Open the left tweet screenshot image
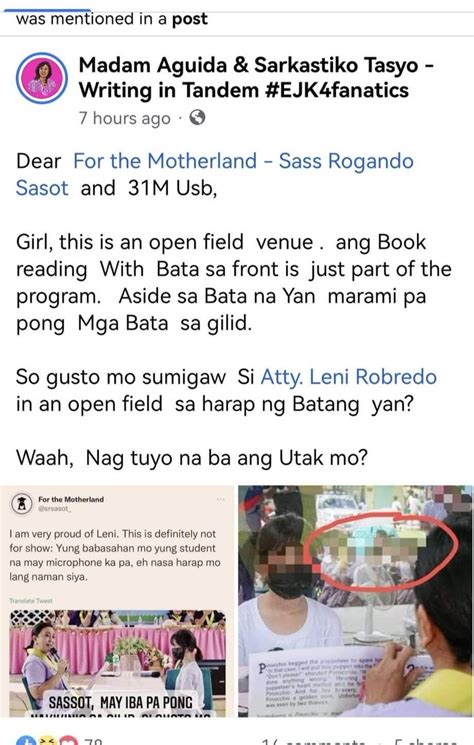 click(117, 601)
